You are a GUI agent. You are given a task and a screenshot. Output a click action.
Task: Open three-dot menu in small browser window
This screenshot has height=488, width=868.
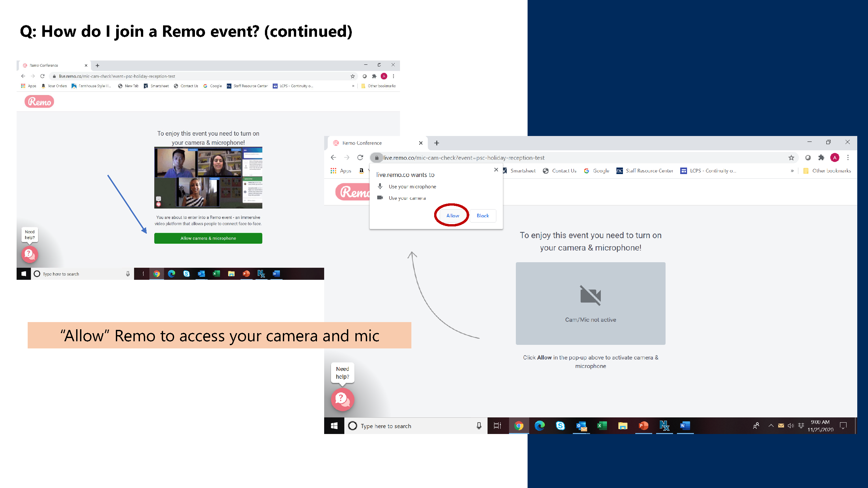[393, 76]
